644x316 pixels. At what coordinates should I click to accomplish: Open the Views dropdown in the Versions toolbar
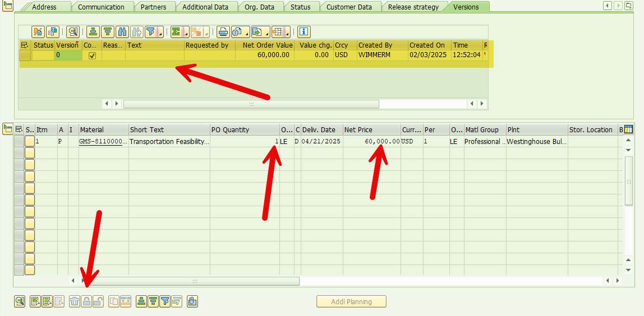[x=241, y=31]
